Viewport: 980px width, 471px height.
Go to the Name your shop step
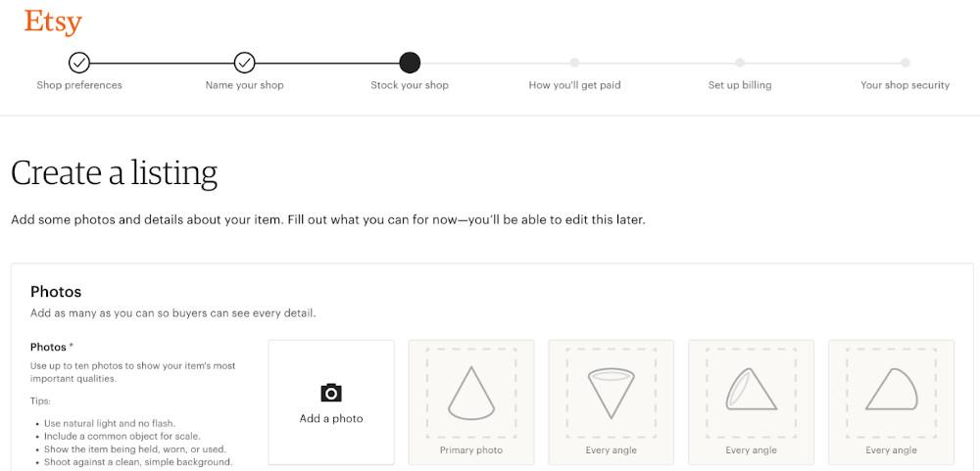click(x=245, y=85)
